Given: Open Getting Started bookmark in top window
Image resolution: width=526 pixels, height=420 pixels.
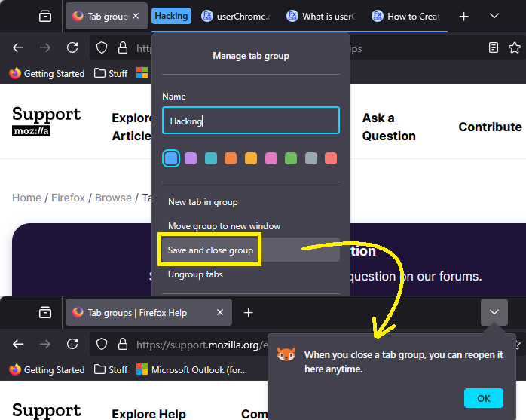Looking at the screenshot, I should [47, 74].
